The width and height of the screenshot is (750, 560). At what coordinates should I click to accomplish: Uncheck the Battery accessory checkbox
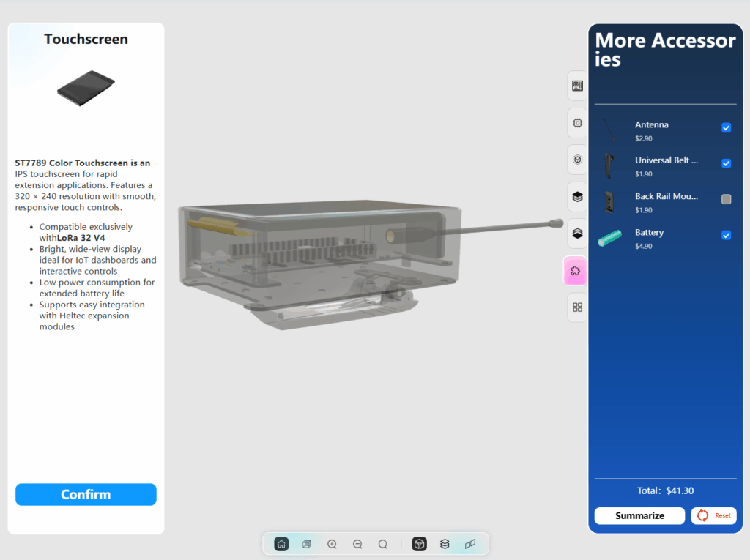(x=726, y=235)
